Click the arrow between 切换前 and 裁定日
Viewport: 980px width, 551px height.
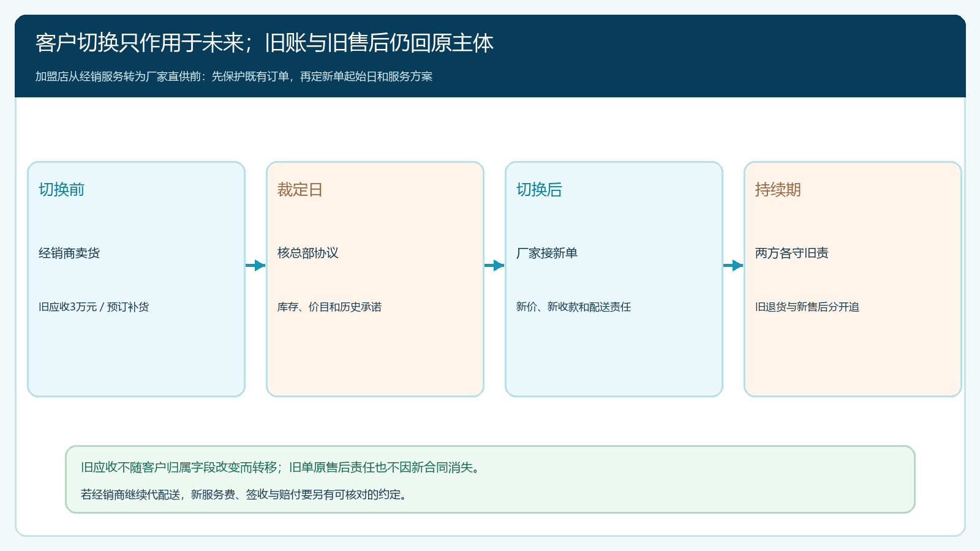pyautogui.click(x=255, y=265)
